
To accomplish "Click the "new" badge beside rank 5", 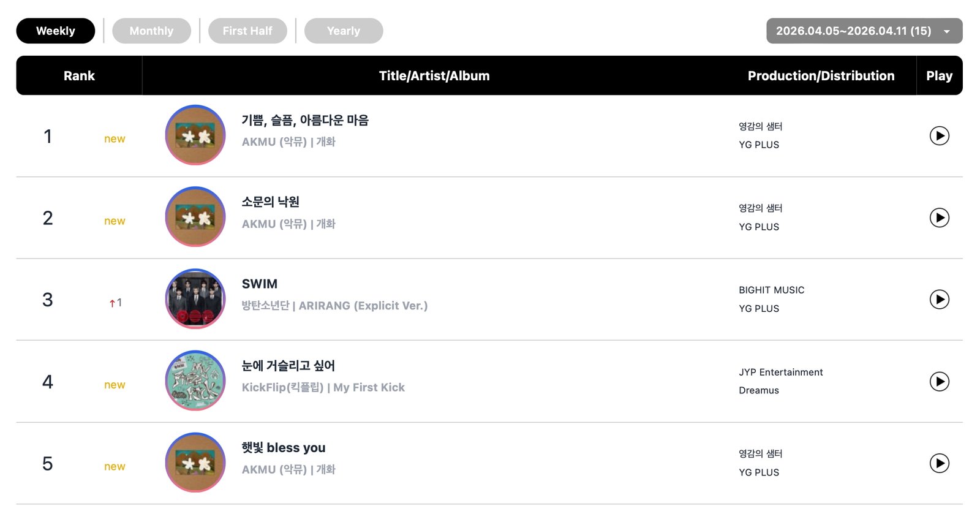I will click(115, 466).
